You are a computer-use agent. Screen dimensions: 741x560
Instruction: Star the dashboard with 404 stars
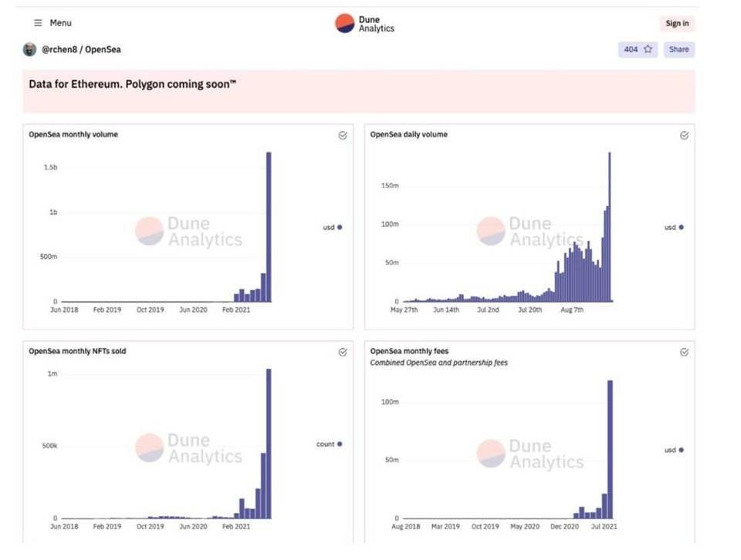(638, 49)
